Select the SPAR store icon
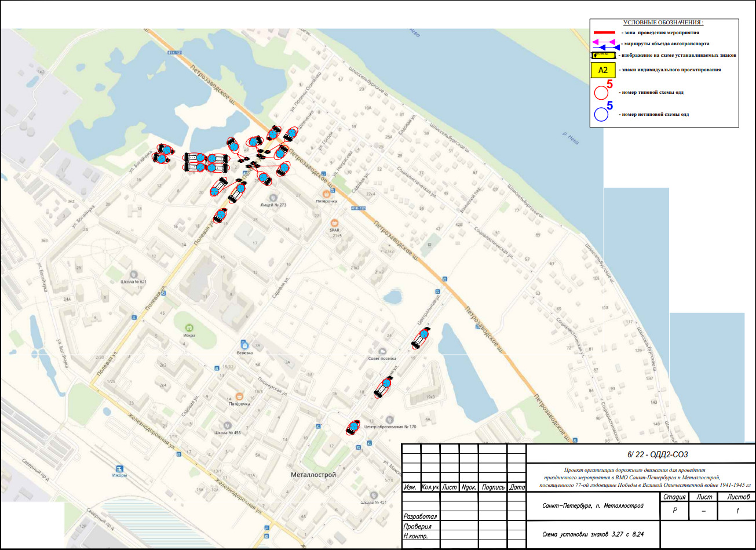Screen dimensions: 756x550 [x=334, y=223]
